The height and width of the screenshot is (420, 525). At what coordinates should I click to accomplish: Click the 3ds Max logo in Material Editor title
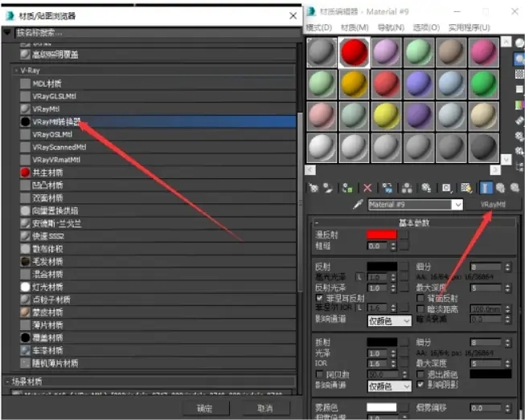tap(311, 11)
